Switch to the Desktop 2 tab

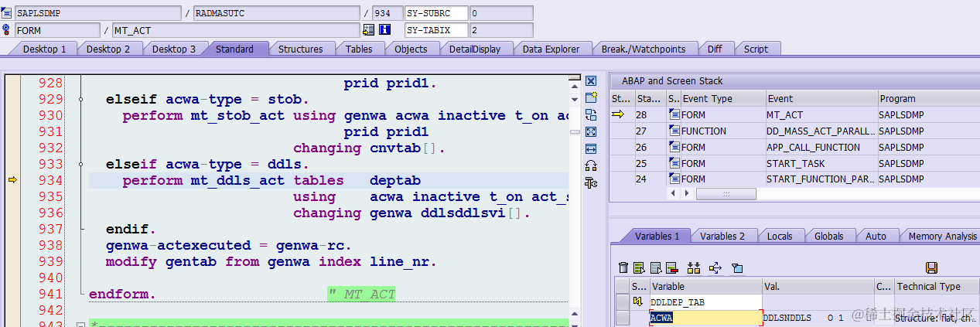(108, 49)
